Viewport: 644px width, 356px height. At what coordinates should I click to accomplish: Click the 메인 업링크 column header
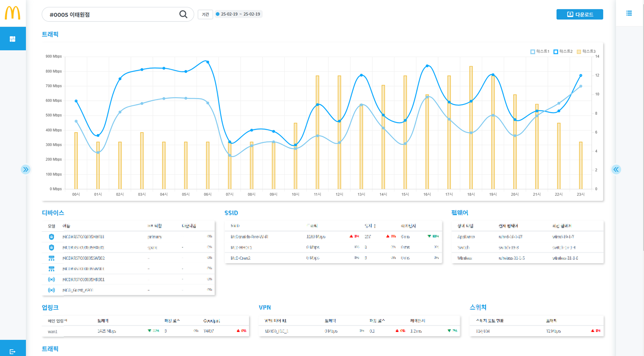(57, 321)
